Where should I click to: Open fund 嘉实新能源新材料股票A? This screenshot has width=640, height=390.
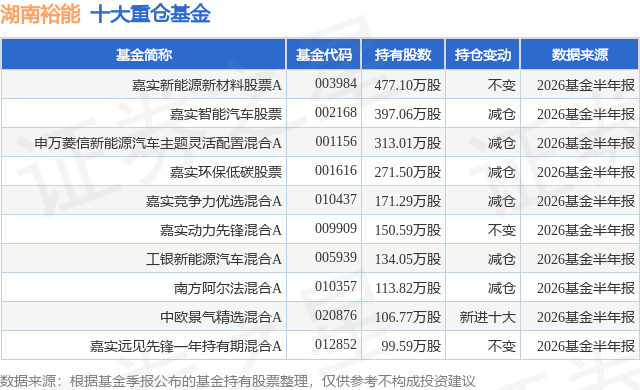coord(207,85)
